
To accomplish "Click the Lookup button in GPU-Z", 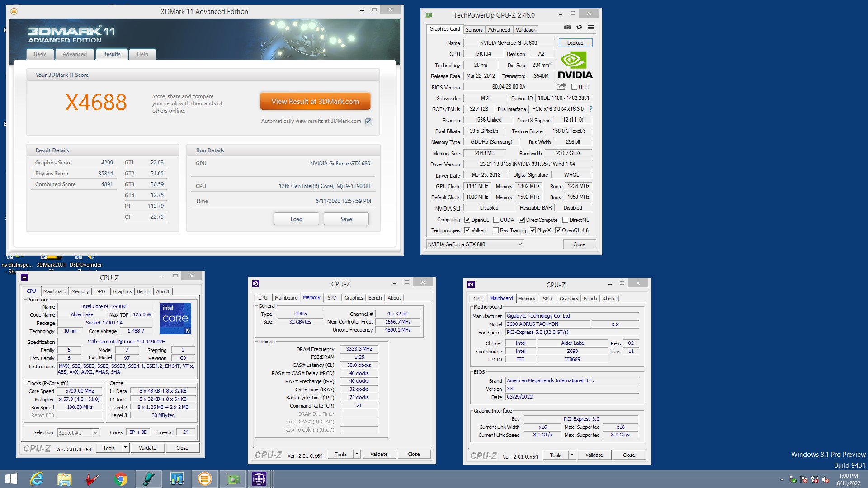I will coord(575,43).
